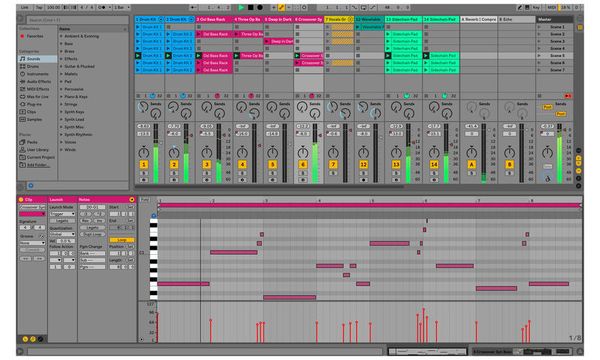Viewport: 600px width, 360px height.
Task: Toggle Return track A activator button
Action: pos(471,165)
